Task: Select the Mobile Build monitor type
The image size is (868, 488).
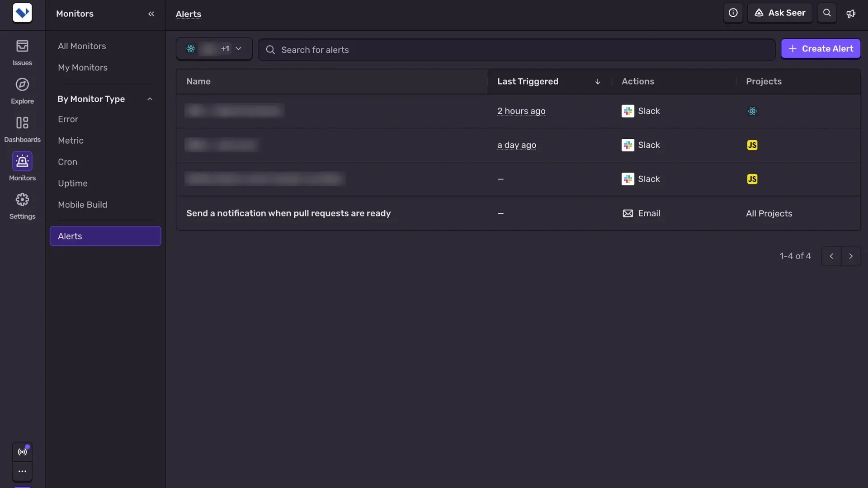Action: [82, 205]
